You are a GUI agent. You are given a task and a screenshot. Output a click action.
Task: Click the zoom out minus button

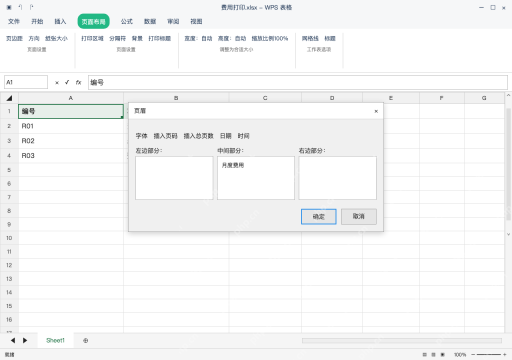[473, 355]
